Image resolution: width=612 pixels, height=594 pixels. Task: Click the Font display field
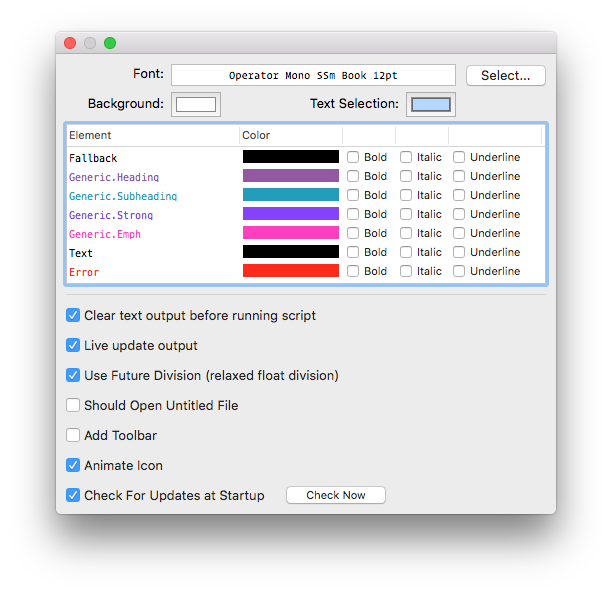point(313,75)
